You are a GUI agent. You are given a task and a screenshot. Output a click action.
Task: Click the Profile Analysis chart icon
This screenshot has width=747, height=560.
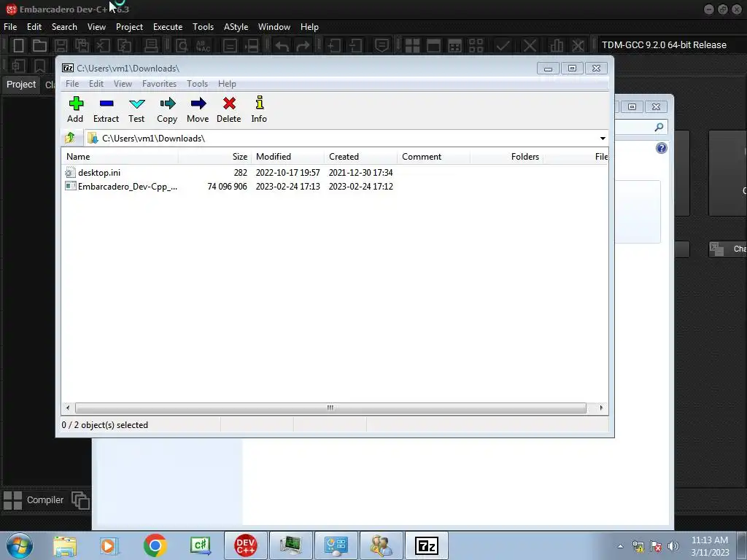[x=556, y=46]
